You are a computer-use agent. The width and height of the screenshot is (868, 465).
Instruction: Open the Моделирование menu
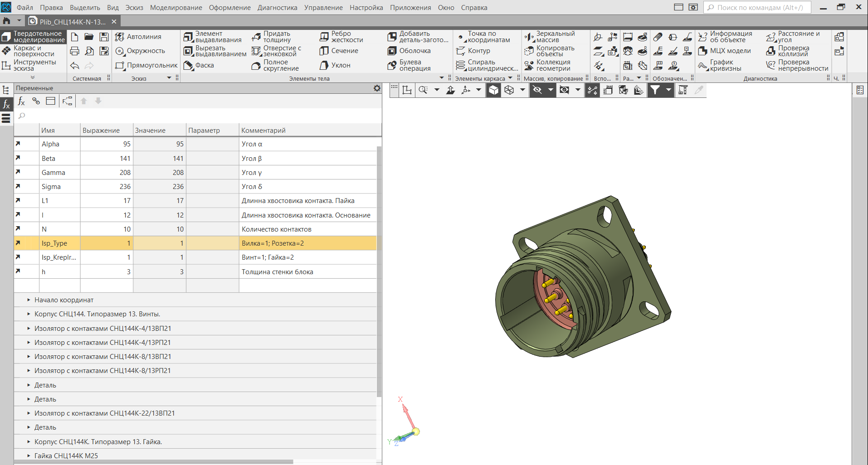[x=176, y=8]
